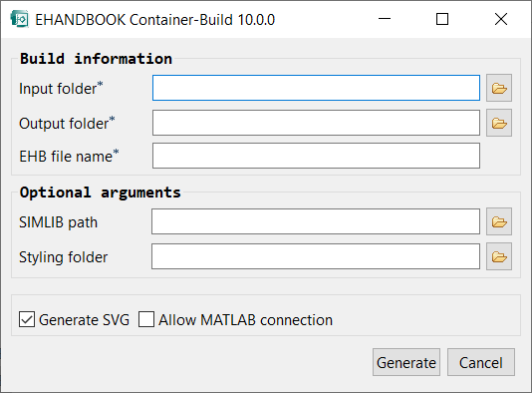Viewport: 532px width, 393px height.
Task: Click the Allow MATLAB connection label text
Action: click(x=246, y=320)
